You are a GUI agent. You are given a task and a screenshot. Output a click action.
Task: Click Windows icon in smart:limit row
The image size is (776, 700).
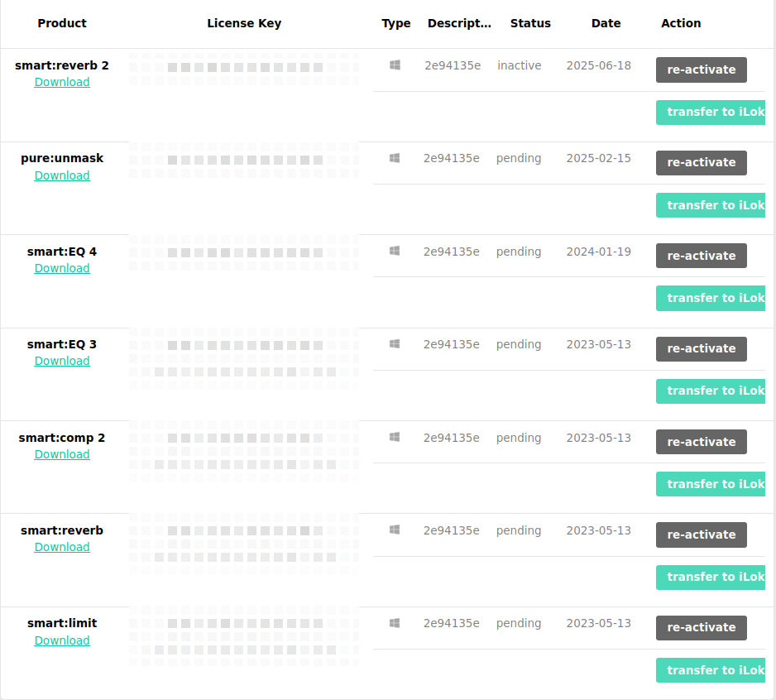(x=395, y=623)
